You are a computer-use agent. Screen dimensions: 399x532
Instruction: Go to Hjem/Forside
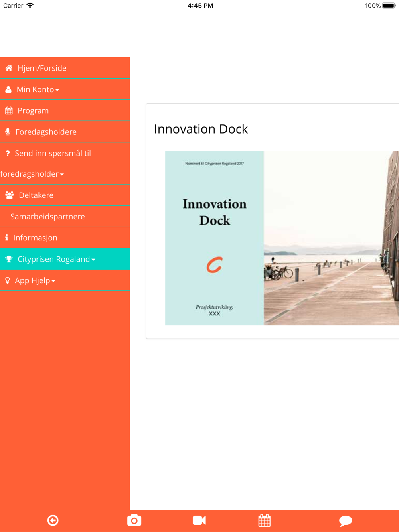point(65,68)
